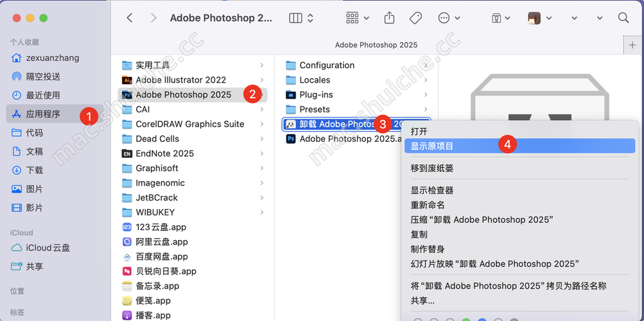Open the group-by grid dropdown
This screenshot has width=644, height=321.
tap(358, 17)
